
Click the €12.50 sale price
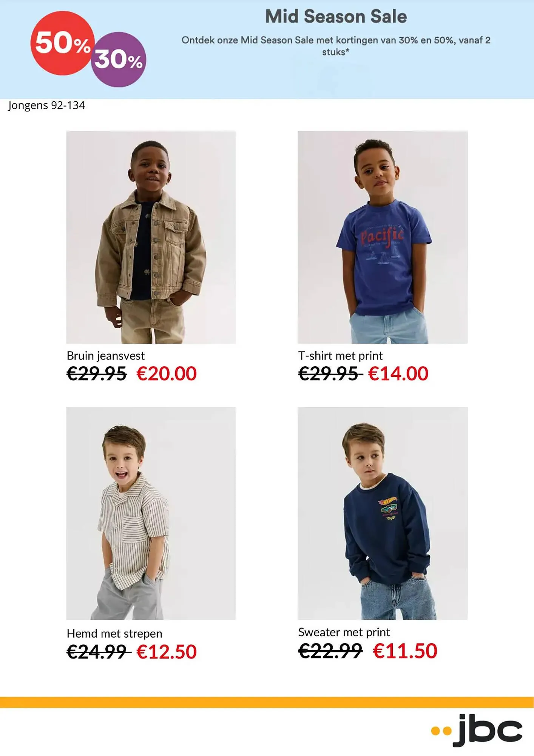(x=167, y=652)
